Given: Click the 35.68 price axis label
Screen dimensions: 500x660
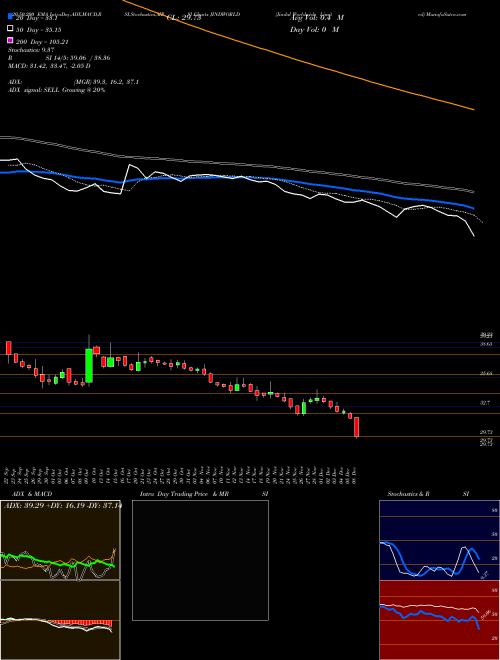Looking at the screenshot, I should click(486, 373).
